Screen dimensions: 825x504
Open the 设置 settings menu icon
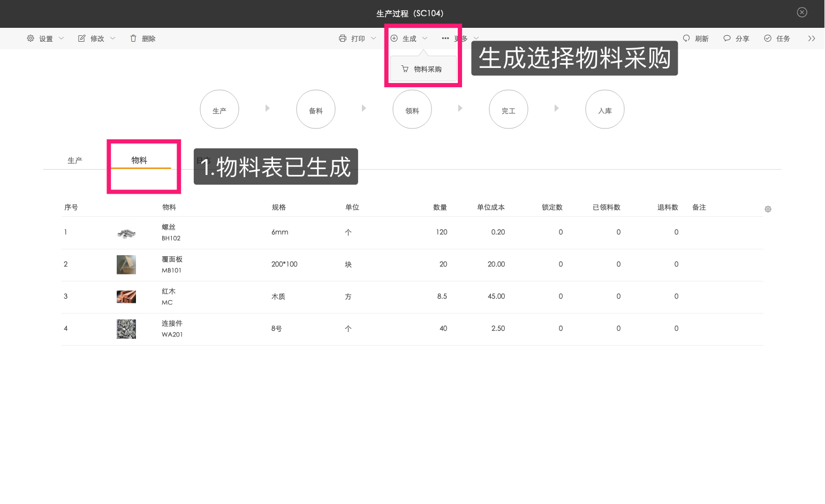(x=31, y=38)
